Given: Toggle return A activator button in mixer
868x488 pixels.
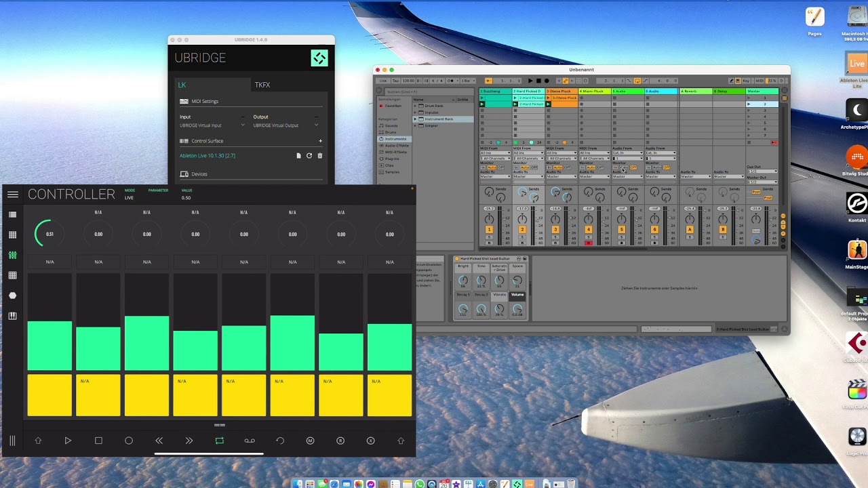Looking at the screenshot, I should point(690,229).
